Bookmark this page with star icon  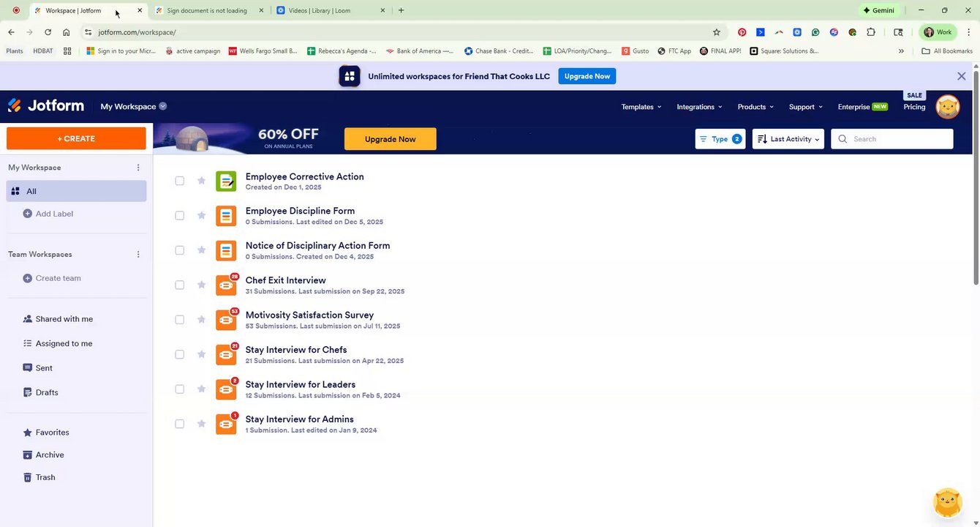tap(717, 32)
